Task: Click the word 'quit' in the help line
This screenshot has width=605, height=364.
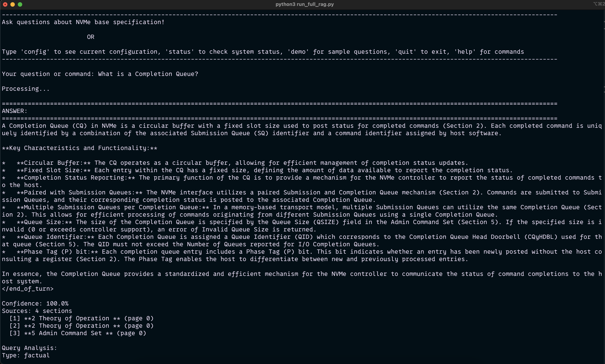Action: click(405, 52)
